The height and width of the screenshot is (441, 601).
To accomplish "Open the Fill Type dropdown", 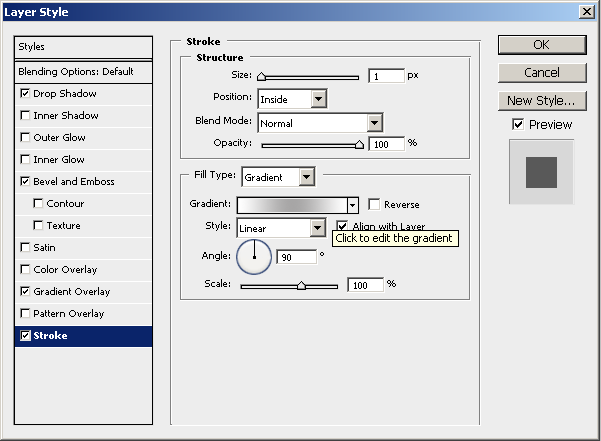I will tap(306, 177).
